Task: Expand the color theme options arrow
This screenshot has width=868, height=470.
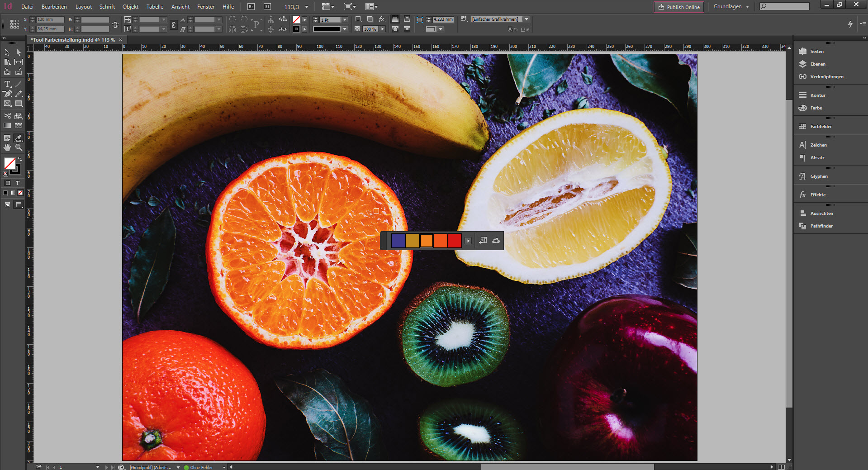Action: [x=468, y=241]
